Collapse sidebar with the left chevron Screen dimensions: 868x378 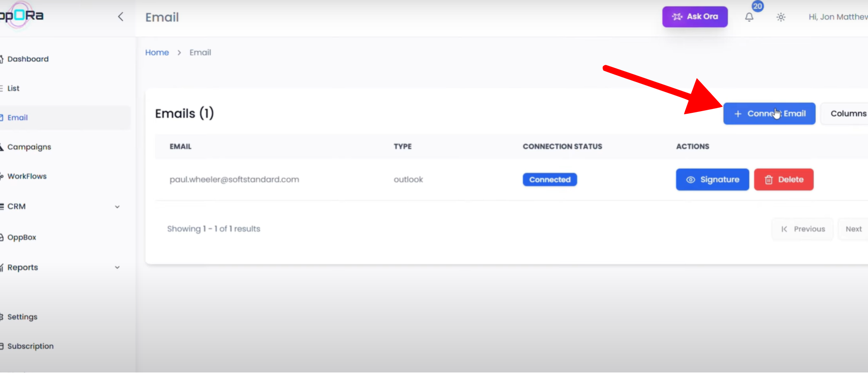coord(121,17)
